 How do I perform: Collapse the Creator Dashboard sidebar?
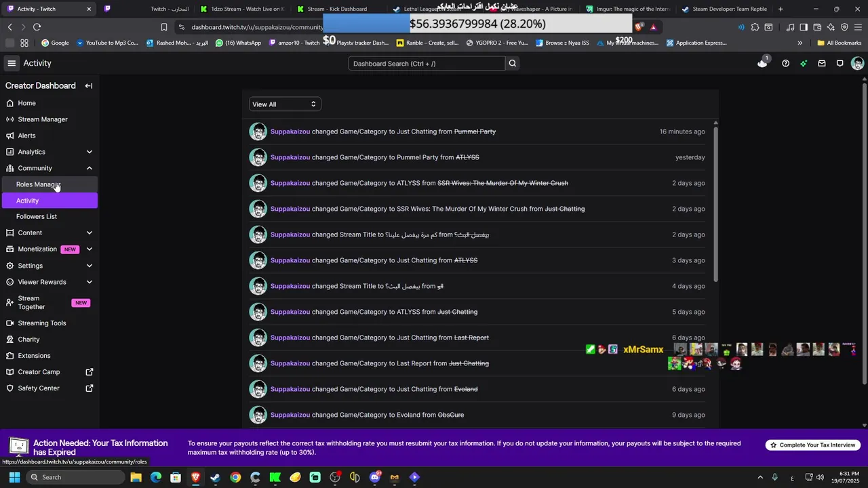pos(88,86)
